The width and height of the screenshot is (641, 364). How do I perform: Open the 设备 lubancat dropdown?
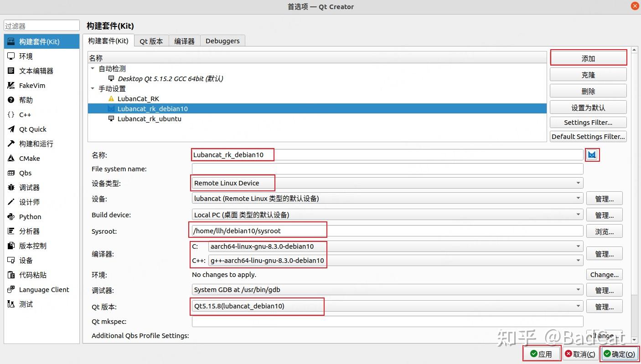coord(388,199)
